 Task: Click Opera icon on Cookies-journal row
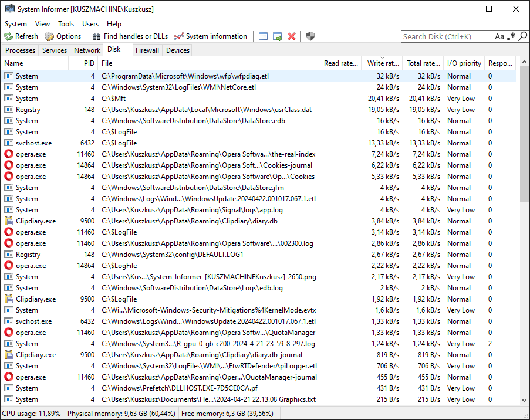pyautogui.click(x=9, y=165)
